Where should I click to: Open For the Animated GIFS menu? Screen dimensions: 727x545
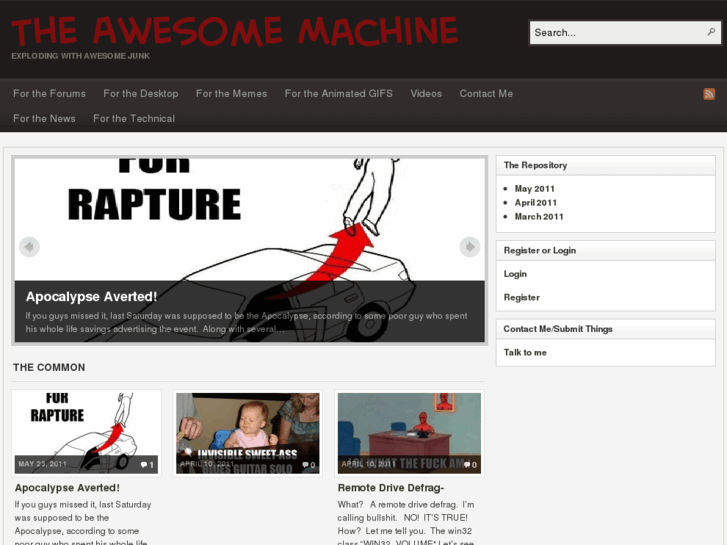click(x=338, y=94)
